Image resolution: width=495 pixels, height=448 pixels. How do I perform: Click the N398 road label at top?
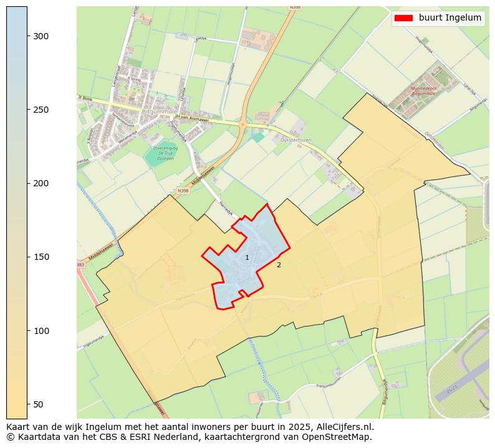295,9
